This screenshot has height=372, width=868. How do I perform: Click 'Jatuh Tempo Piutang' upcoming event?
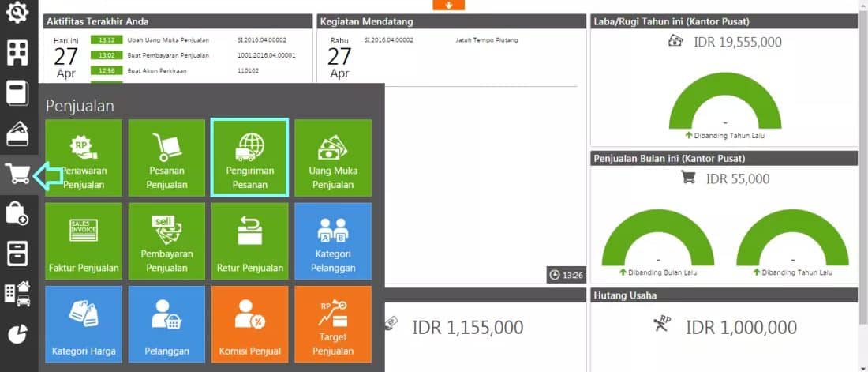tap(487, 40)
